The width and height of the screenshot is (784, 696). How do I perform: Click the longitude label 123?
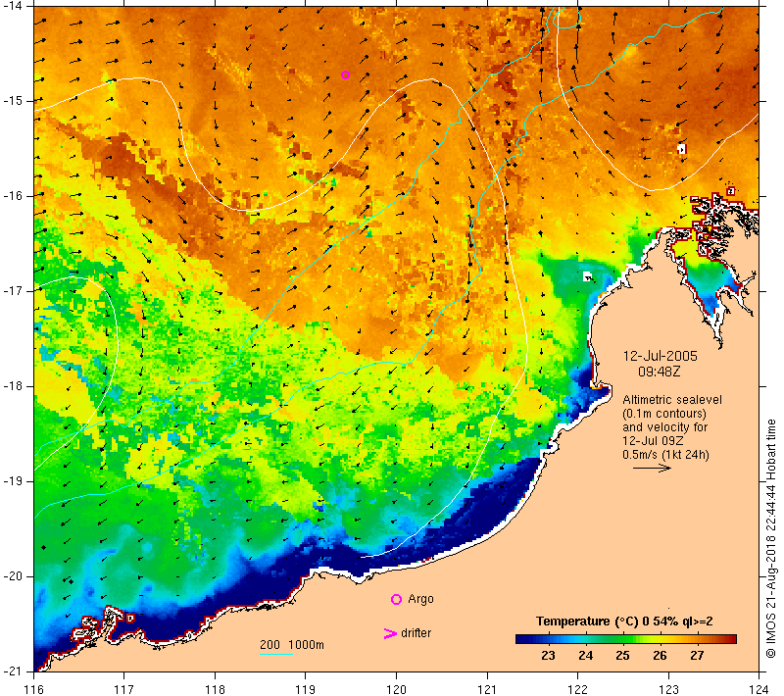(x=668, y=689)
